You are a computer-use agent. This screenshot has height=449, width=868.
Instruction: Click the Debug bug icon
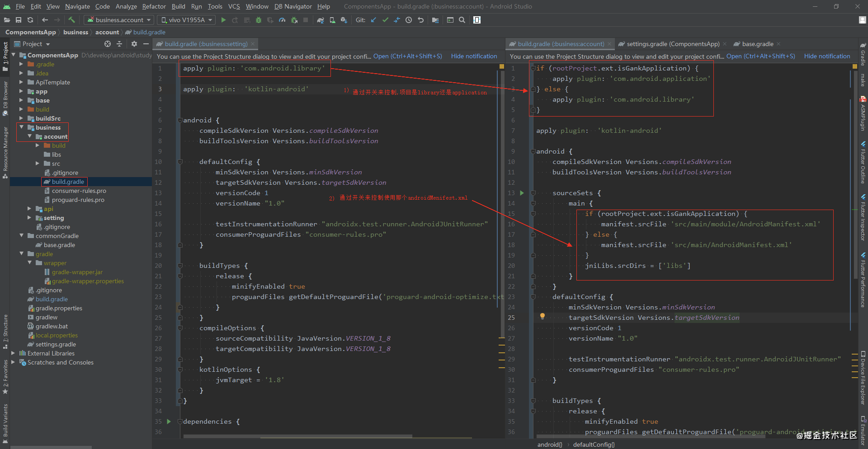tap(259, 20)
